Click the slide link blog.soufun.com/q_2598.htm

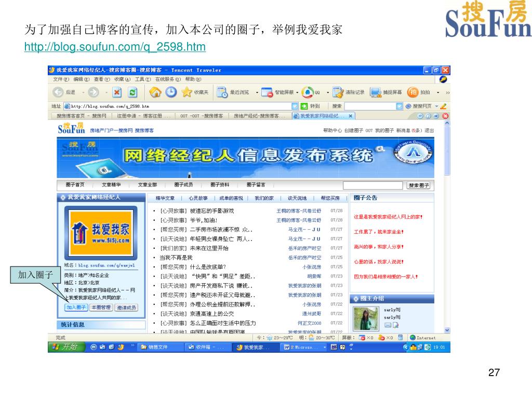[115, 46]
